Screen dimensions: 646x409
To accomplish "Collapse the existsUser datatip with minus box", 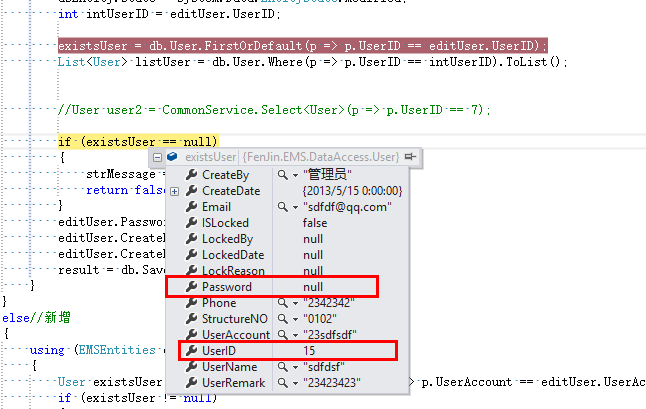I will pos(157,158).
